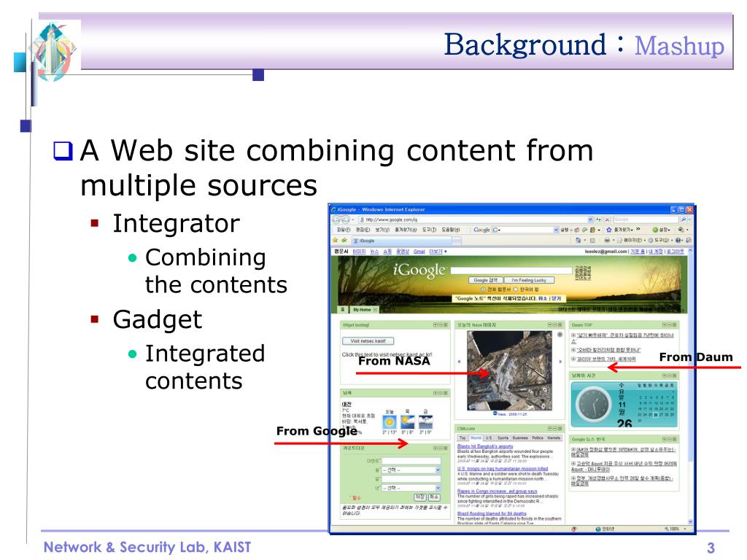Open headline Blasts hit Bangkok's airports
The height and width of the screenshot is (560, 747).
click(x=485, y=446)
